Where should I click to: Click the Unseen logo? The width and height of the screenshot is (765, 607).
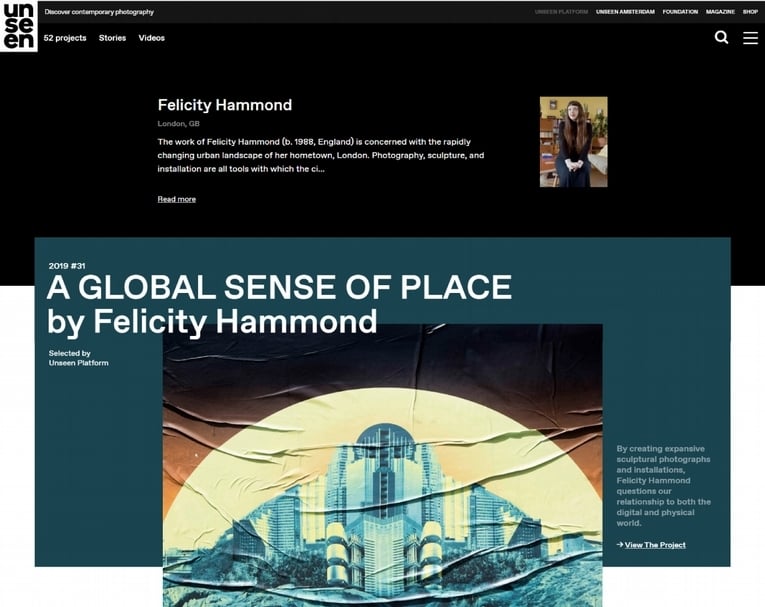[19, 25]
